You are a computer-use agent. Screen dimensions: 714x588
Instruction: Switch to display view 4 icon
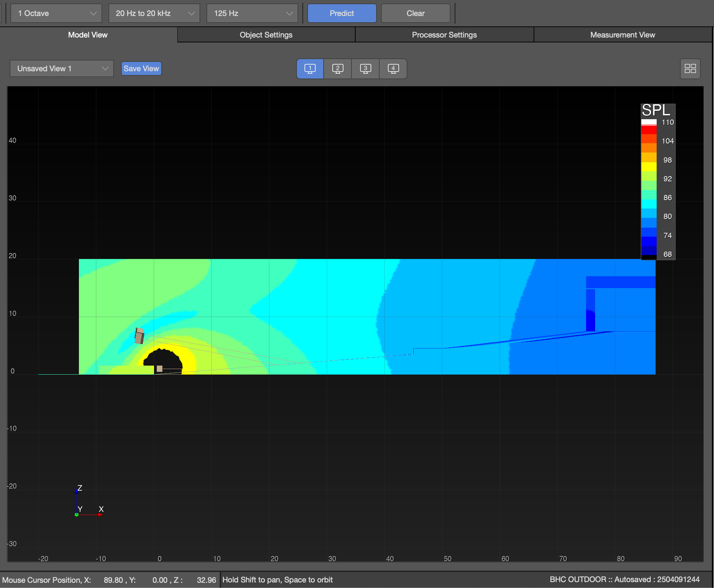(393, 68)
